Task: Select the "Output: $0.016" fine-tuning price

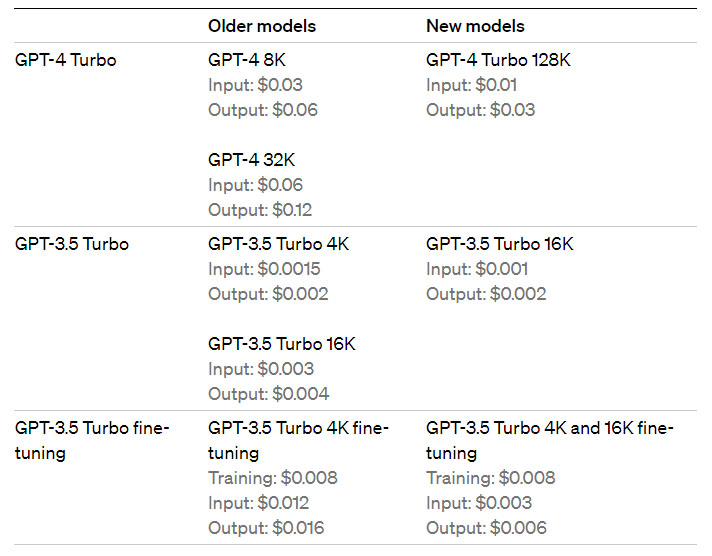Action: point(265,528)
